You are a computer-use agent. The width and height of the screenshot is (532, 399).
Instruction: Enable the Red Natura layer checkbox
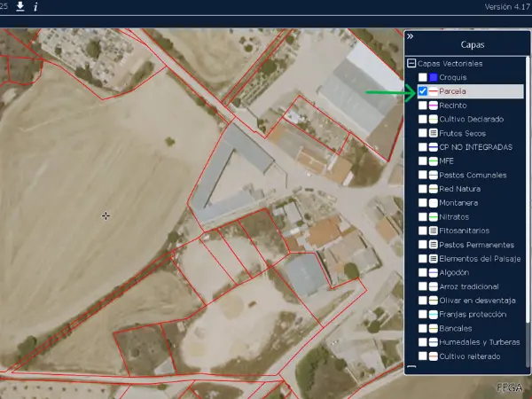click(x=423, y=189)
